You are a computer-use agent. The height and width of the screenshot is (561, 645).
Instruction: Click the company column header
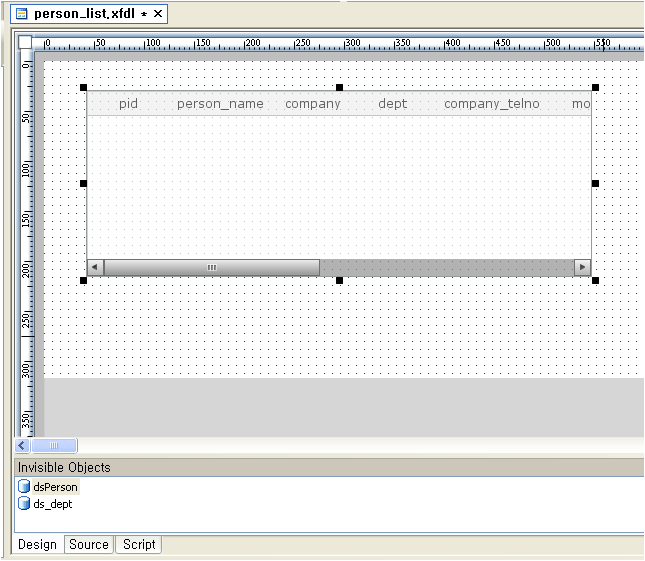(312, 104)
